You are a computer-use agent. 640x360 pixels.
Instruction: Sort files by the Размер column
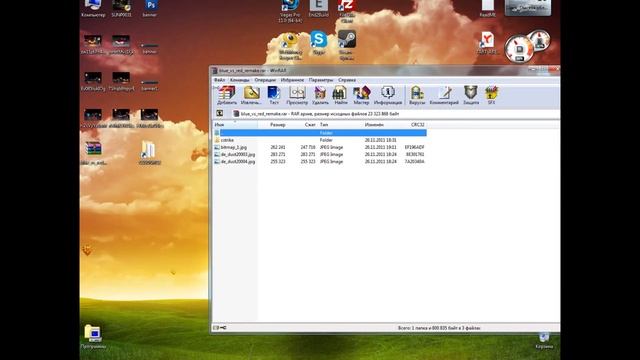[278, 125]
